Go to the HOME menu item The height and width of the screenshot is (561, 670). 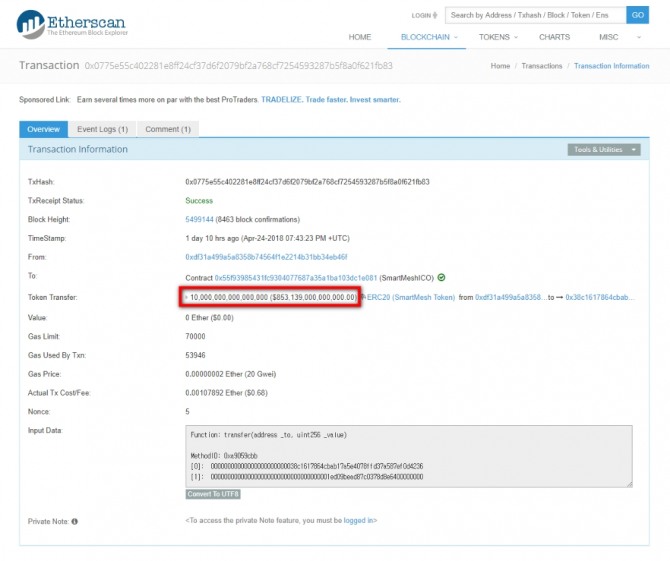pyautogui.click(x=360, y=37)
